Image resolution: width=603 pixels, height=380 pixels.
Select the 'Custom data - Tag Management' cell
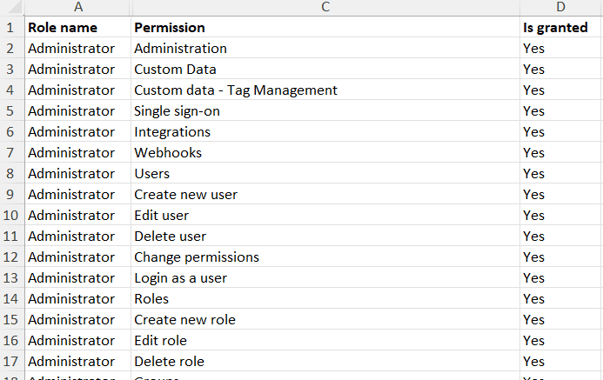(325, 90)
